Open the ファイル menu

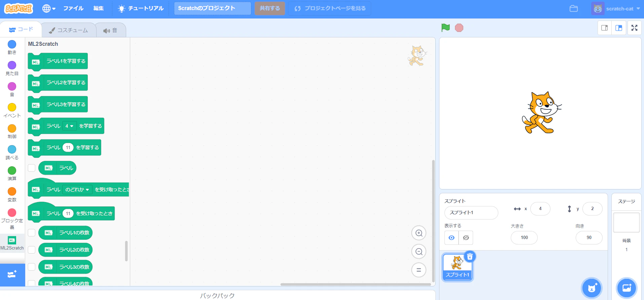point(73,8)
